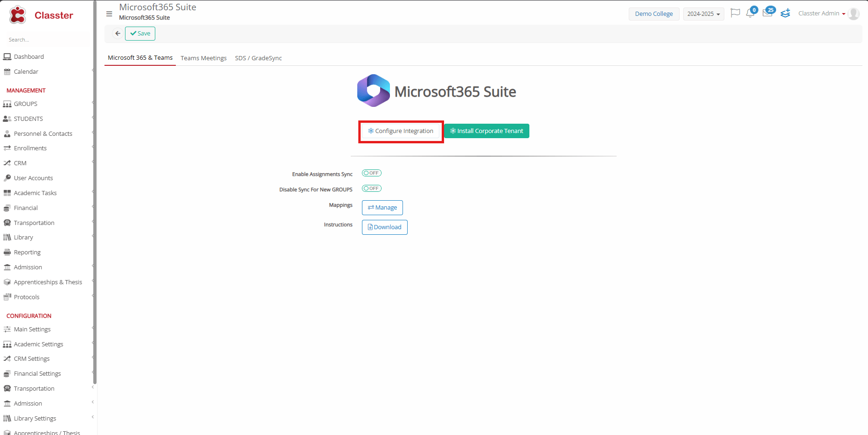Click Install Corporate Tenant button
The image size is (868, 435).
pos(486,131)
